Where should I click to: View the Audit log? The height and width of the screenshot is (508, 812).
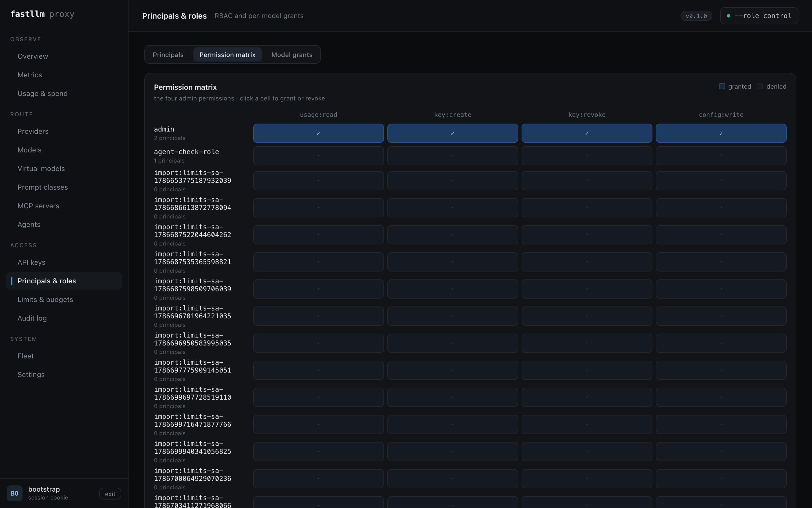click(x=64, y=318)
